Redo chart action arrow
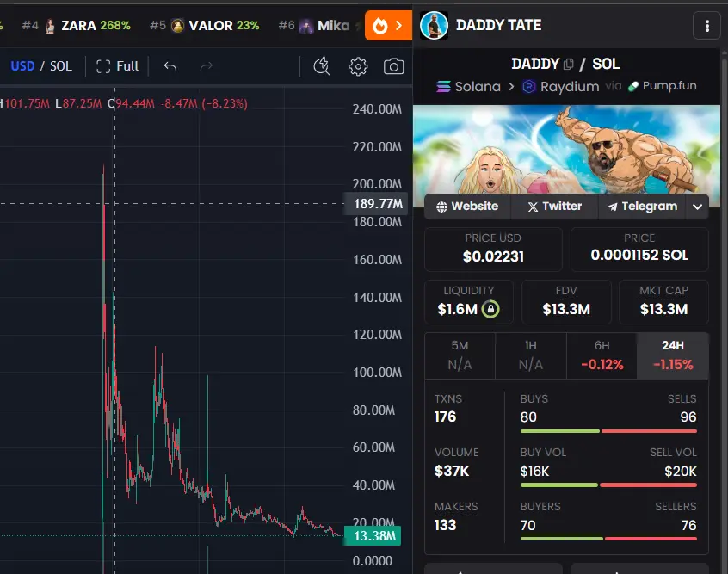728x574 pixels. (x=207, y=66)
